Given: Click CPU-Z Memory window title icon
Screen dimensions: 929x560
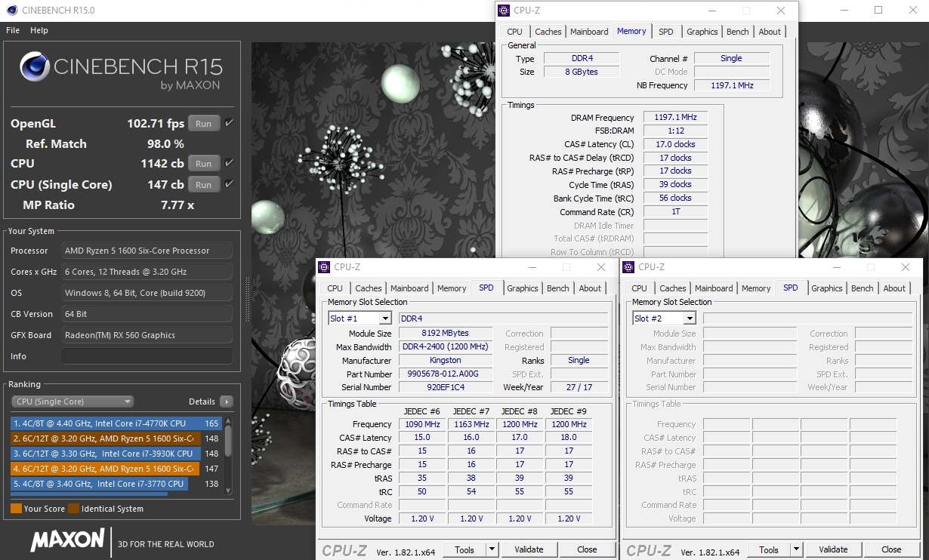Looking at the screenshot, I should coord(505,11).
